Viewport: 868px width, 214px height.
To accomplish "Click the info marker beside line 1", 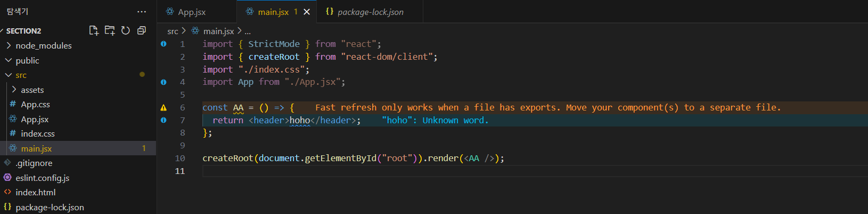I will pyautogui.click(x=163, y=44).
